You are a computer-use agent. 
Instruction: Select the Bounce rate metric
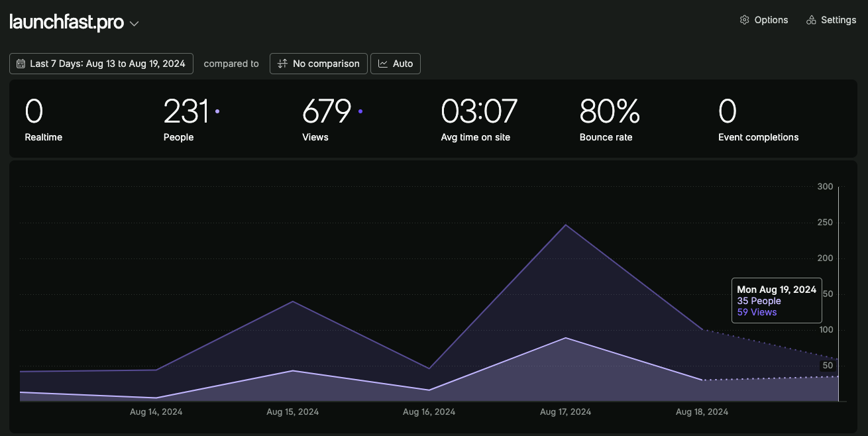coord(610,119)
